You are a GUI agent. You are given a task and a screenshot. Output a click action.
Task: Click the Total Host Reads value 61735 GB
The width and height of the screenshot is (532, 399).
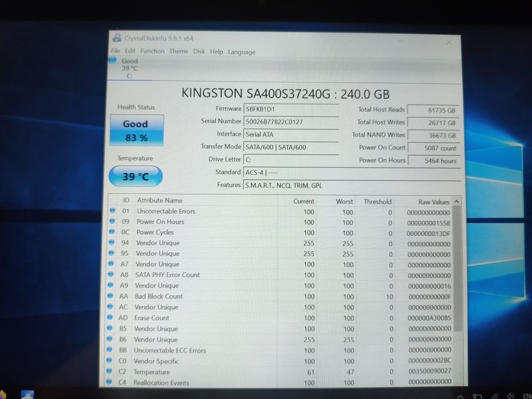click(x=433, y=110)
